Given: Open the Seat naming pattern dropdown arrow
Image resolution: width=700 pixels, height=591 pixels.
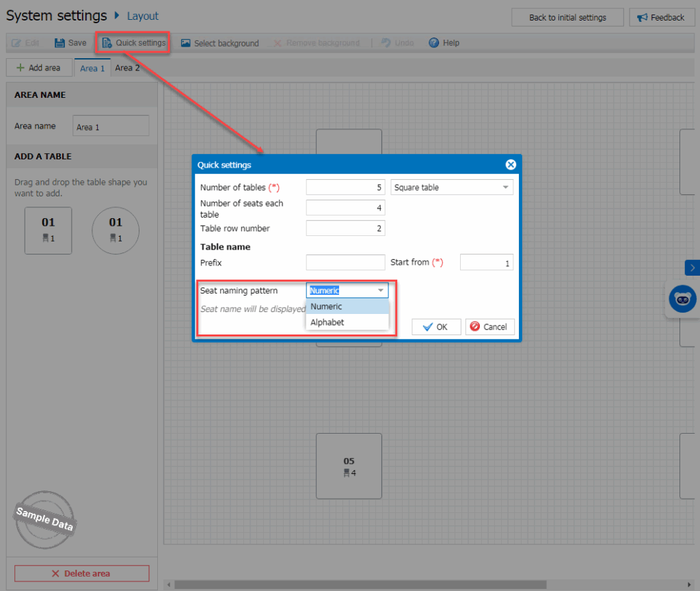Looking at the screenshot, I should tap(381, 291).
